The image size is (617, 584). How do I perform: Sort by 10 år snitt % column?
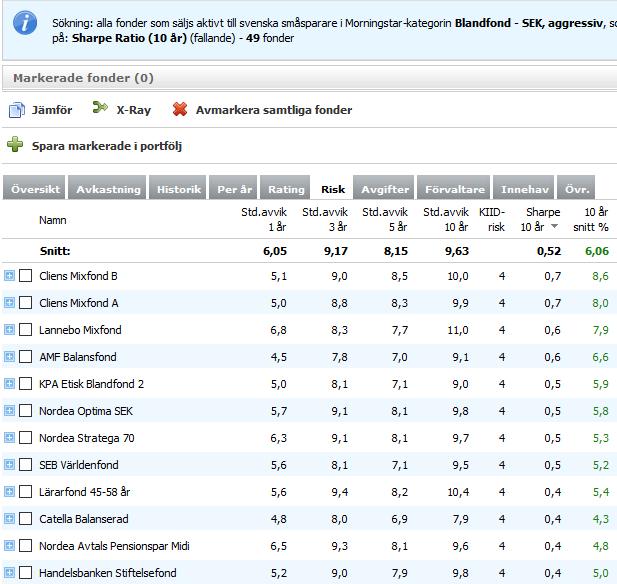coord(591,219)
